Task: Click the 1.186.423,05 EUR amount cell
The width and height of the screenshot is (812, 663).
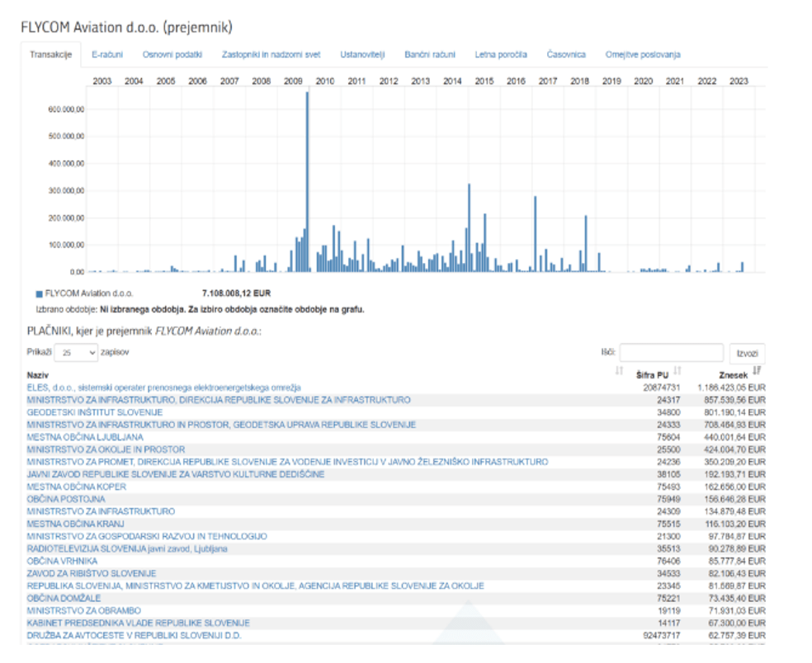Action: pos(731,388)
